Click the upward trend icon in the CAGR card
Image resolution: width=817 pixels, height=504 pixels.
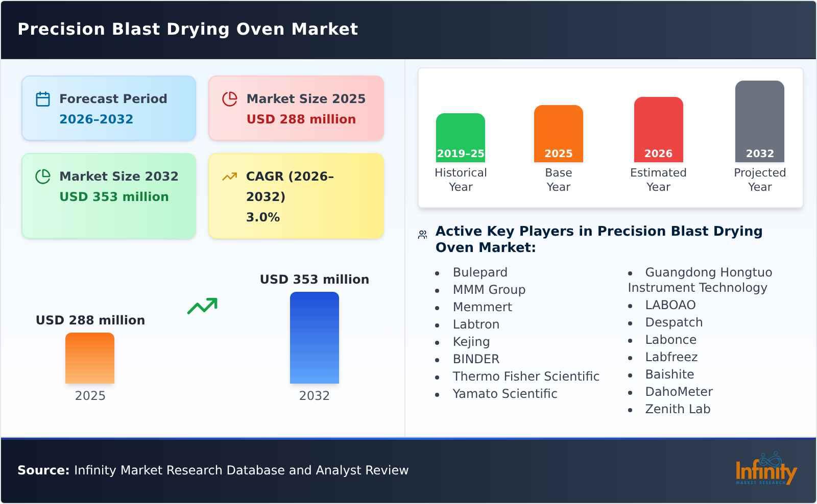(230, 176)
